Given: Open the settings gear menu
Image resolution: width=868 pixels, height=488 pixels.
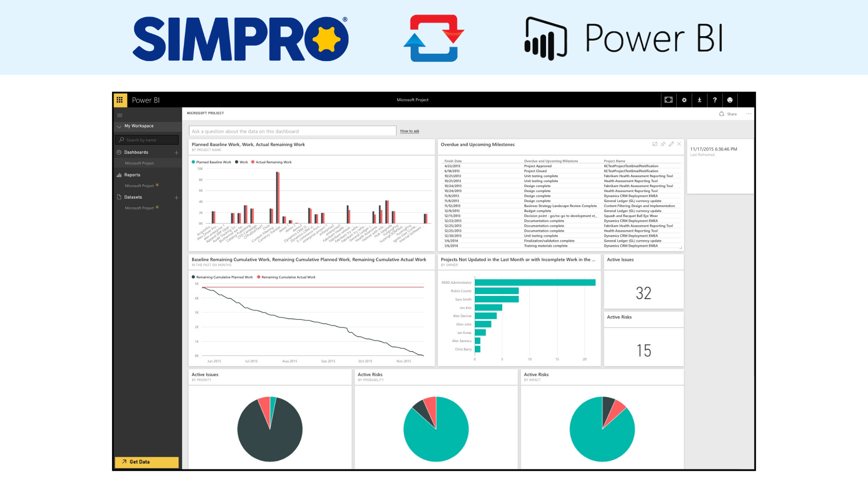Looking at the screenshot, I should [x=684, y=100].
